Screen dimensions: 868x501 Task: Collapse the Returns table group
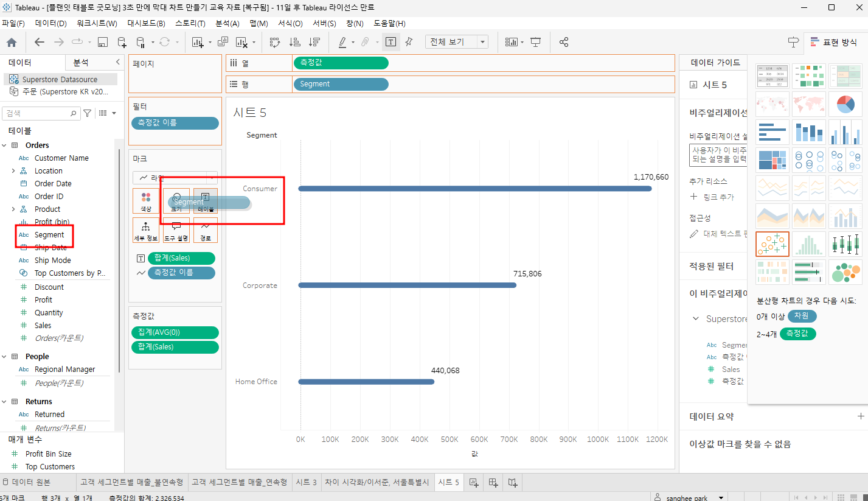pos(4,402)
